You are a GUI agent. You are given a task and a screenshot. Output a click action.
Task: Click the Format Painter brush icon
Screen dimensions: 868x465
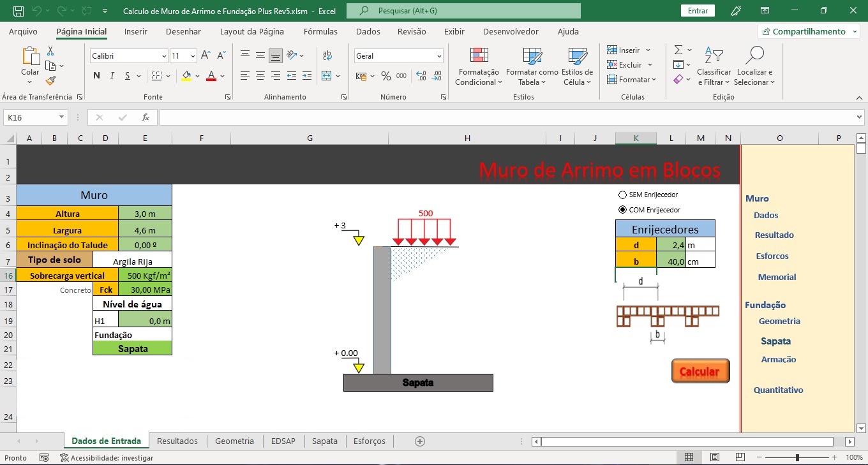[50, 80]
